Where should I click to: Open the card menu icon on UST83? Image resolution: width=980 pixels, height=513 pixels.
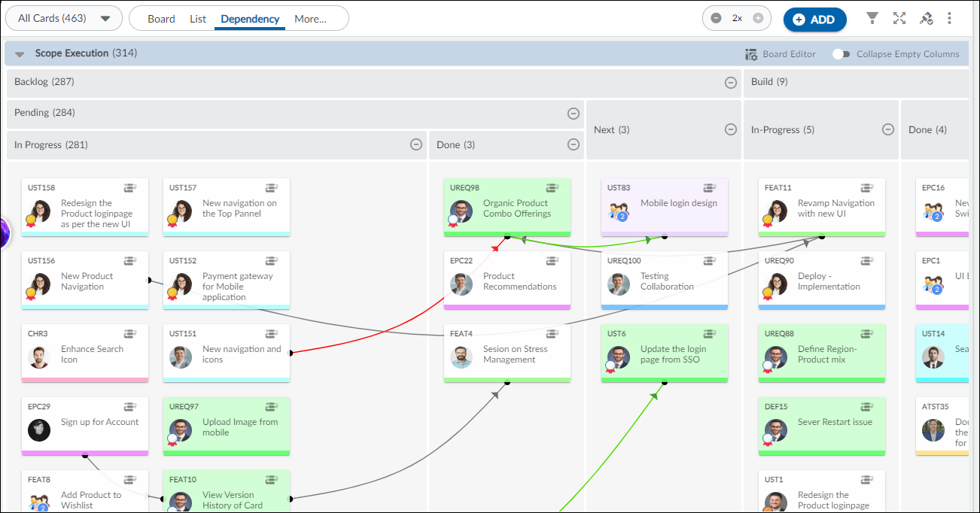click(709, 186)
